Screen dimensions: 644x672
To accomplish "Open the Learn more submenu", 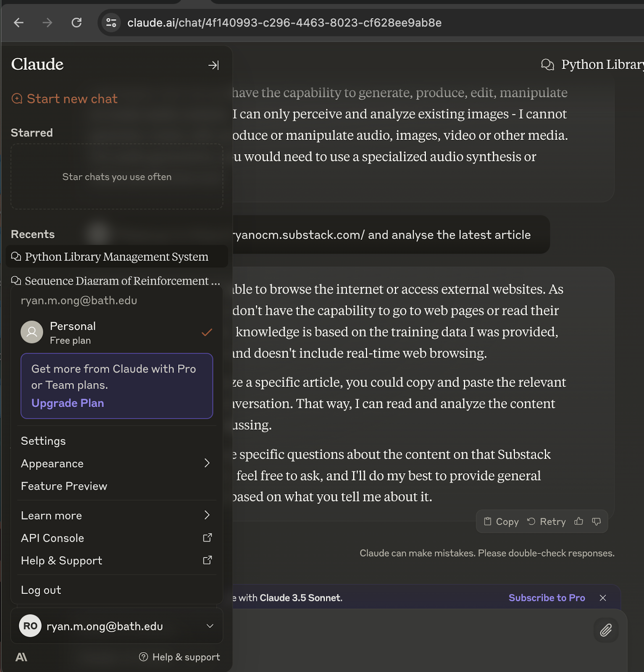I will point(117,516).
